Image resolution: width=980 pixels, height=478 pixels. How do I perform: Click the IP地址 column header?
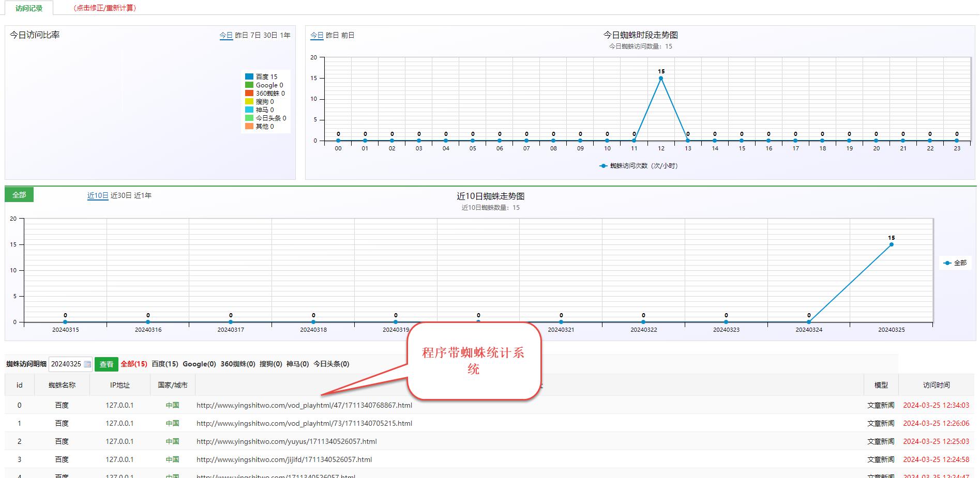click(120, 385)
